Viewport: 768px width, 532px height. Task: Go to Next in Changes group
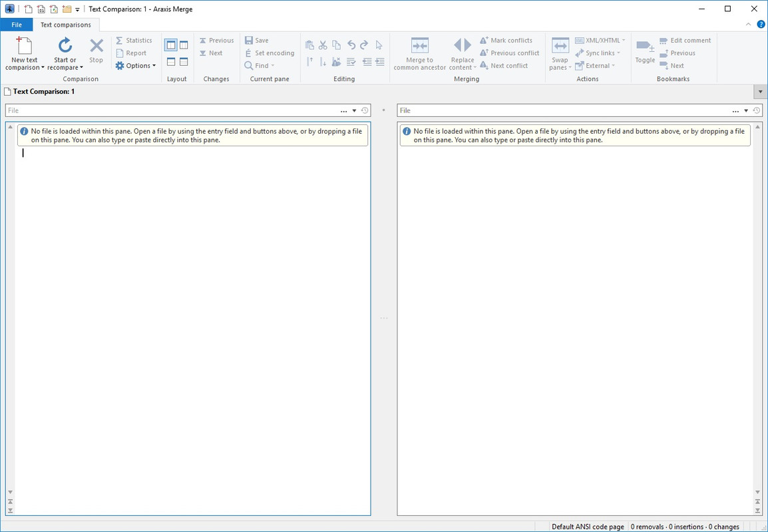[x=210, y=53]
